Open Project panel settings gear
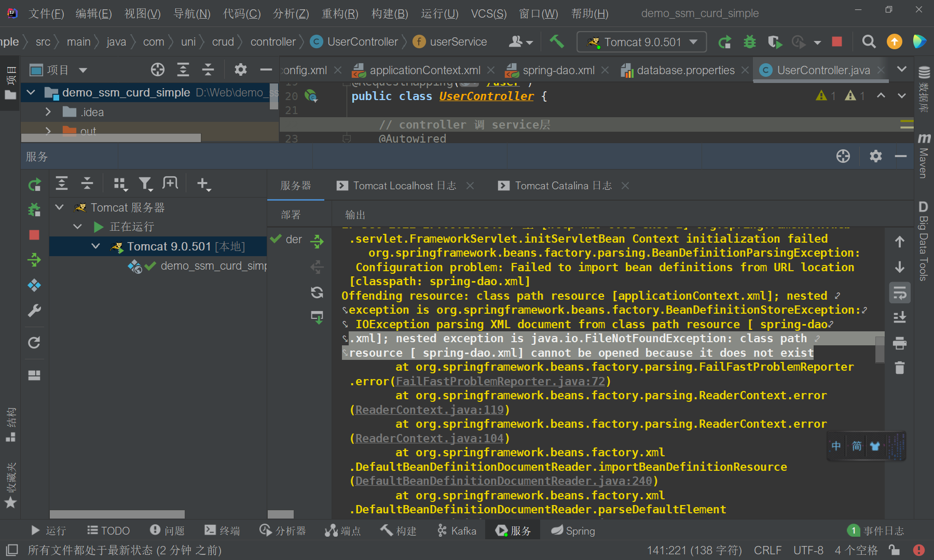Viewport: 934px width, 560px height. click(x=240, y=69)
